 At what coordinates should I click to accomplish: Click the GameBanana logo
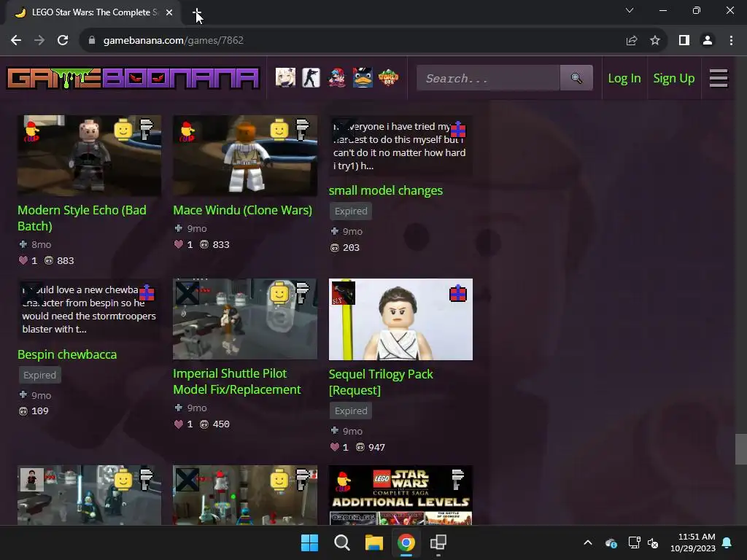click(133, 78)
